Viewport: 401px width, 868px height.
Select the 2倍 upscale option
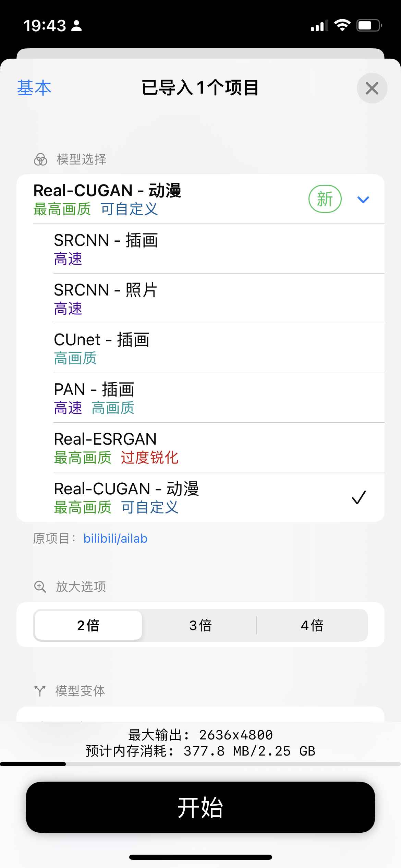click(88, 625)
